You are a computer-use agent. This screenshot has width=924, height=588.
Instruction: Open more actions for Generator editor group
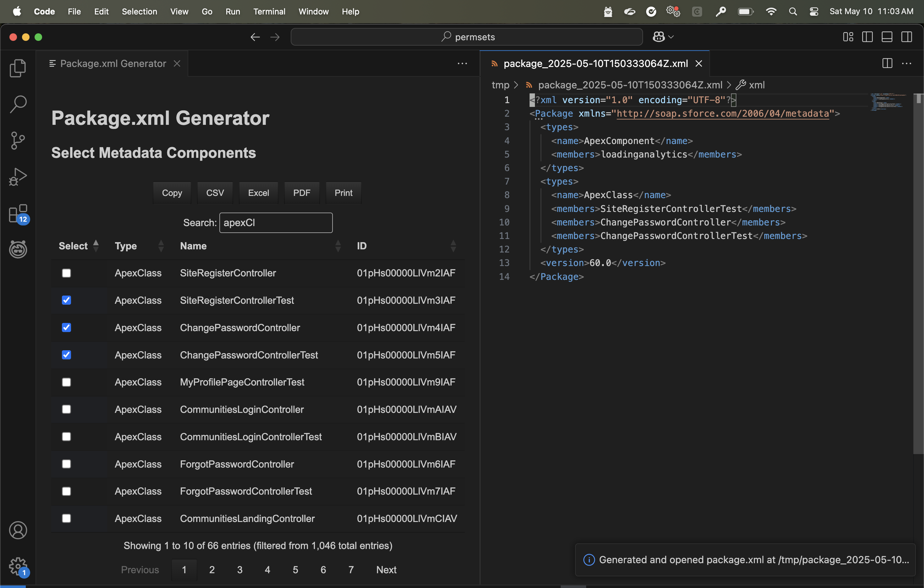[462, 63]
